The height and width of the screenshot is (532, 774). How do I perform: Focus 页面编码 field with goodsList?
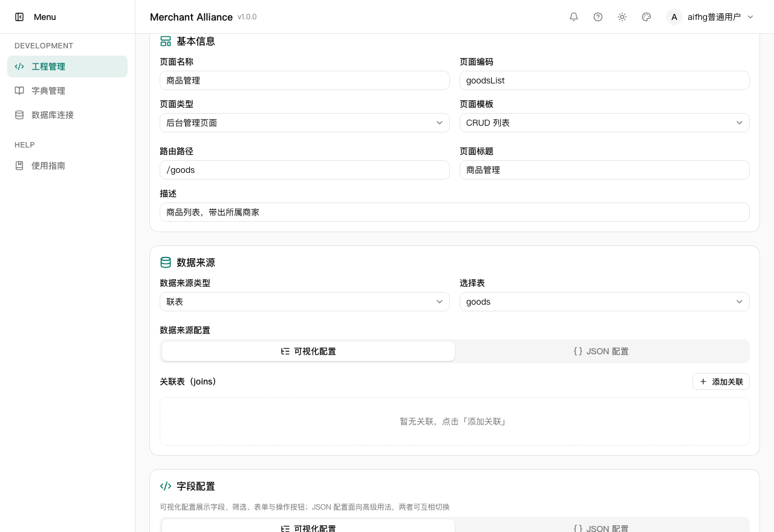pyautogui.click(x=605, y=80)
